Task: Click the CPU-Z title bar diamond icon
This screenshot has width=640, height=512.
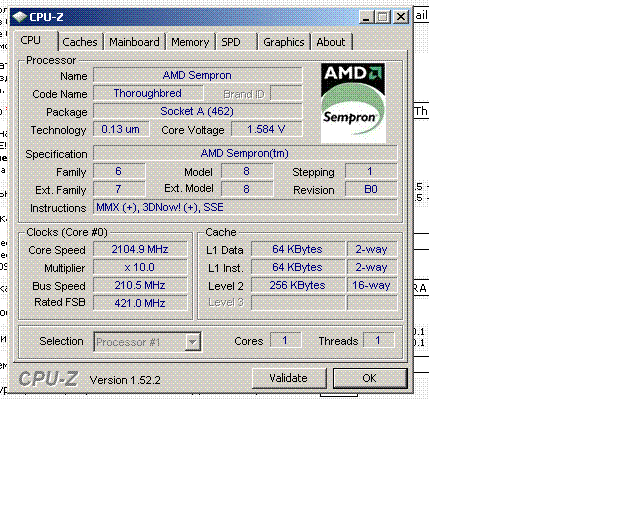Action: 19,17
